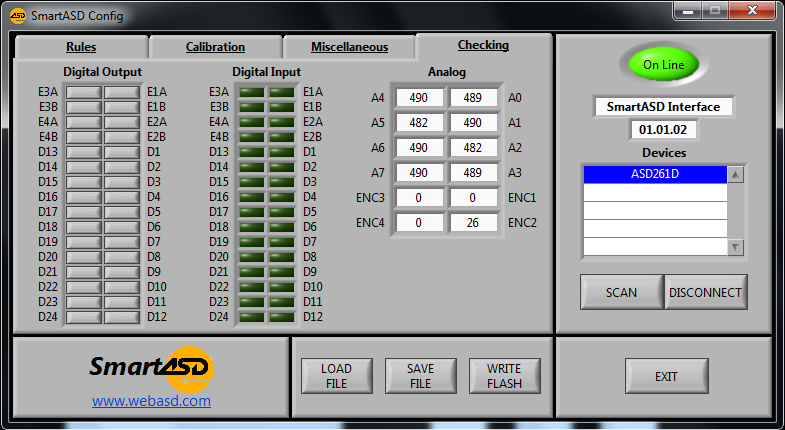Click digital input LED E3A

click(x=252, y=92)
